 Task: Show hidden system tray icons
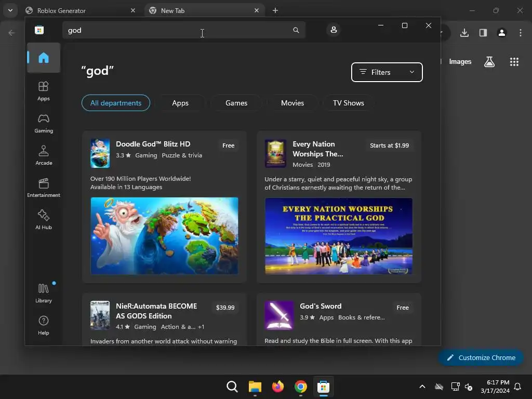422,387
